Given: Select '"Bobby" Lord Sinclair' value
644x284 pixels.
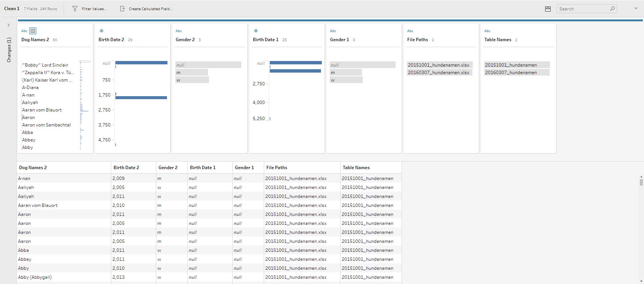Looking at the screenshot, I should [45, 65].
